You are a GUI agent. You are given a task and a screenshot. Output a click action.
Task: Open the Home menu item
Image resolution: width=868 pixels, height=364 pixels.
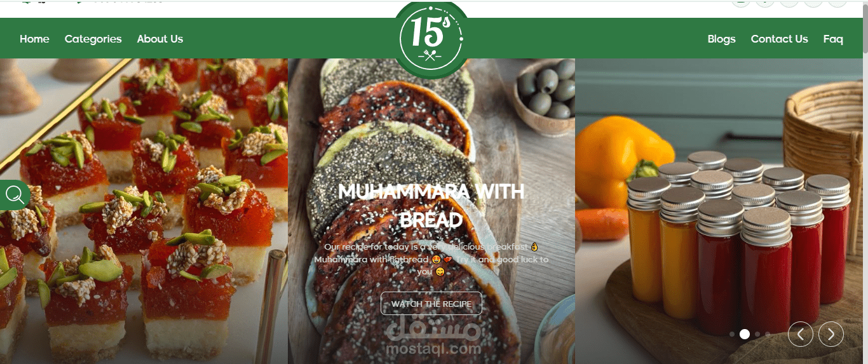click(x=34, y=39)
